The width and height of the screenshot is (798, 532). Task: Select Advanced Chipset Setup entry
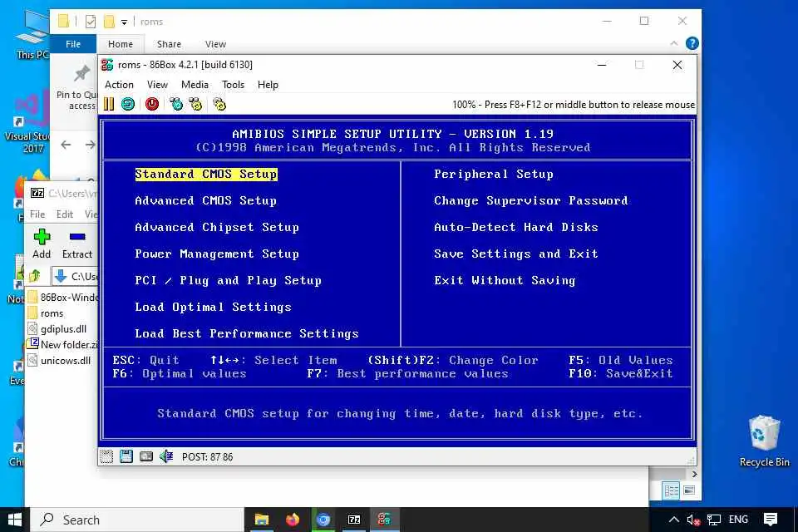coord(217,227)
